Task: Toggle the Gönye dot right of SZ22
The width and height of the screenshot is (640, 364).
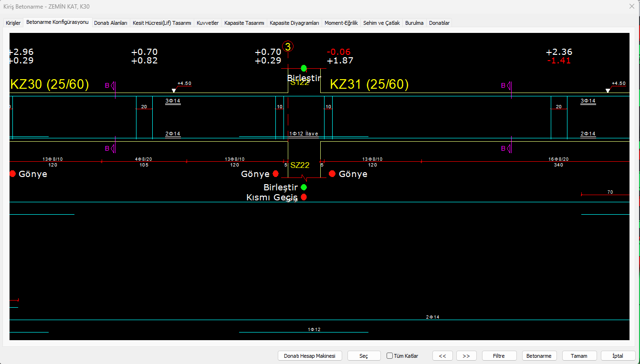Action: pos(332,174)
